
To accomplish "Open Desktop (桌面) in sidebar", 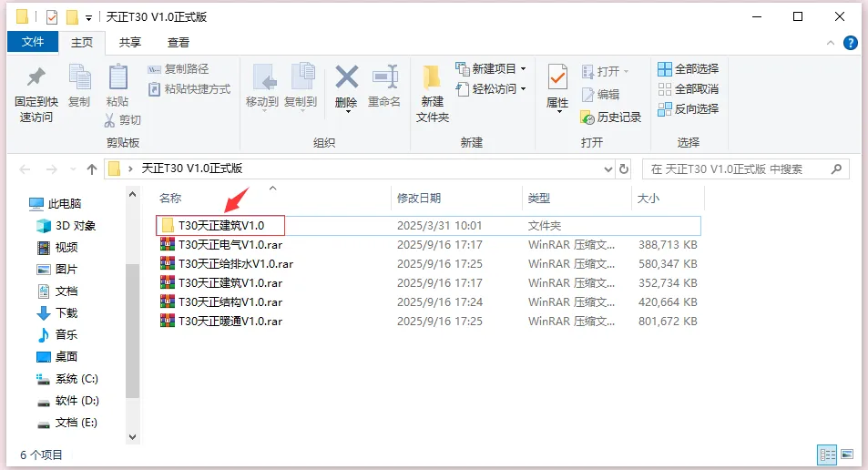I will click(57, 357).
